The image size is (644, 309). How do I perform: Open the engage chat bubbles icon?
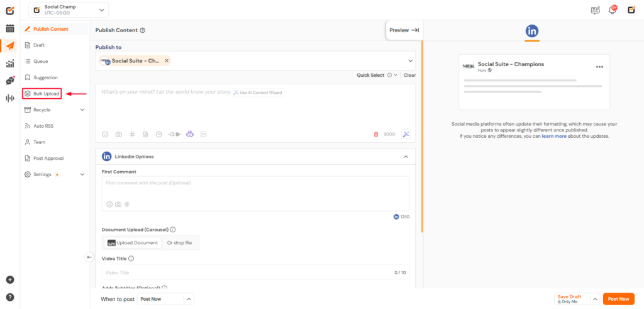point(10,81)
